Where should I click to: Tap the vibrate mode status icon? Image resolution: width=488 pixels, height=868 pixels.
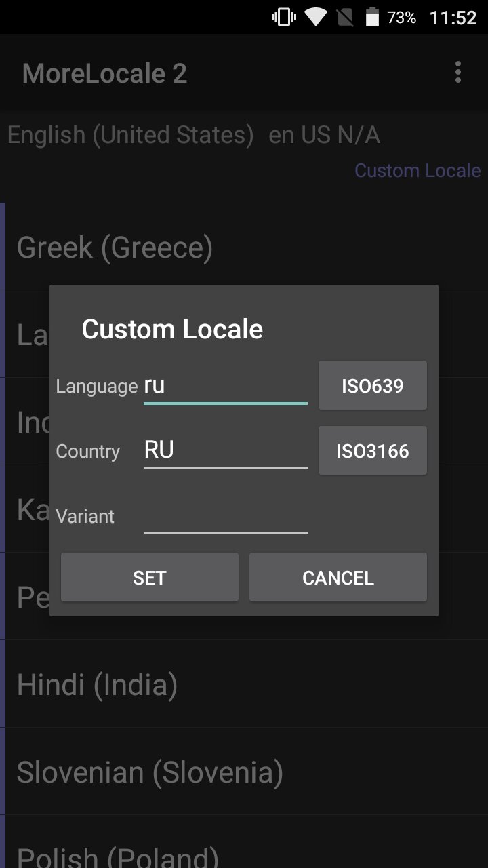coord(283,17)
